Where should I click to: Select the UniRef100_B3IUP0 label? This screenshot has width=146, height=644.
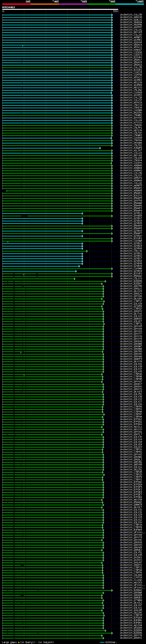[131, 58]
